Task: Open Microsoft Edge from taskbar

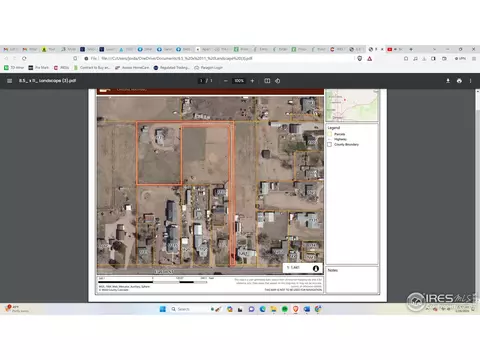Action: point(263,309)
